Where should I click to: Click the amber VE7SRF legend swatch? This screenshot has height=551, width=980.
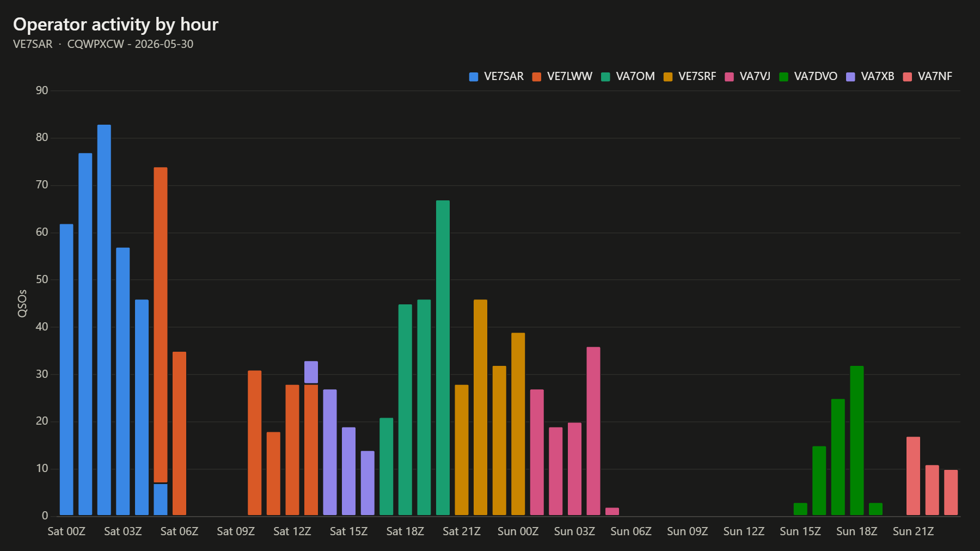click(668, 77)
